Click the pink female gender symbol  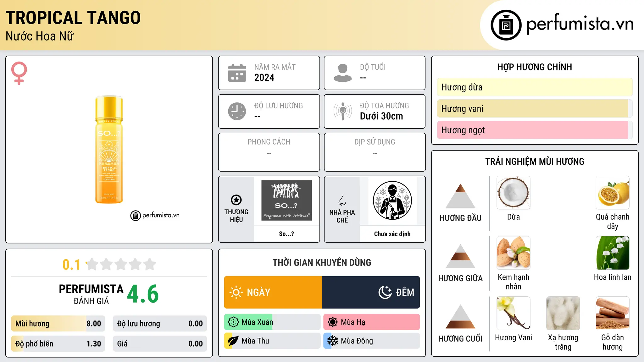point(19,73)
